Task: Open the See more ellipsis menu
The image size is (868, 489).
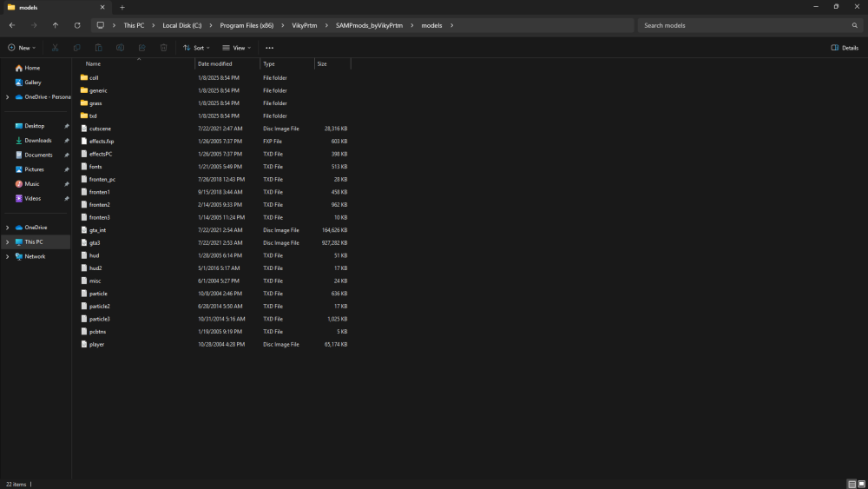Action: 270,48
